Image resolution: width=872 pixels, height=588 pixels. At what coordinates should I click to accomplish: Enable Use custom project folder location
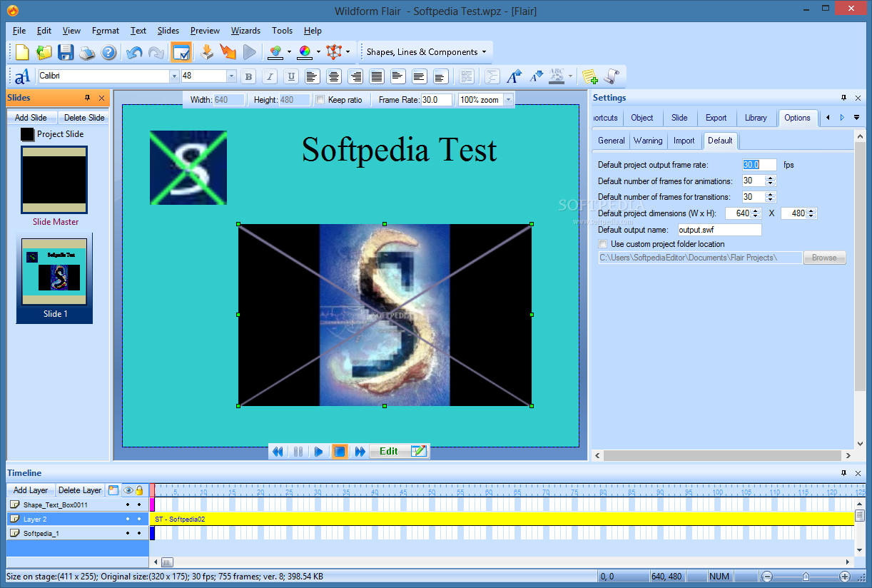603,244
